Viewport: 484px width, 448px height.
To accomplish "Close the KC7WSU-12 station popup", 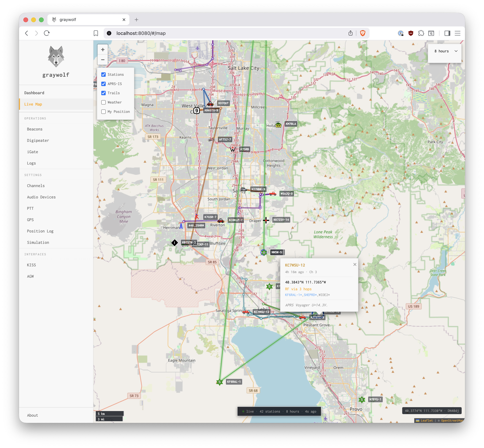I will pyautogui.click(x=355, y=264).
